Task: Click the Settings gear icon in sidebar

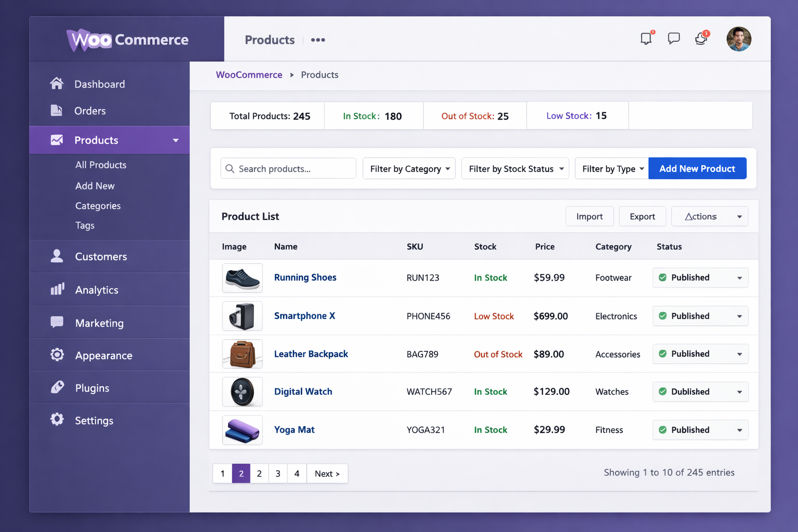Action: [x=57, y=420]
